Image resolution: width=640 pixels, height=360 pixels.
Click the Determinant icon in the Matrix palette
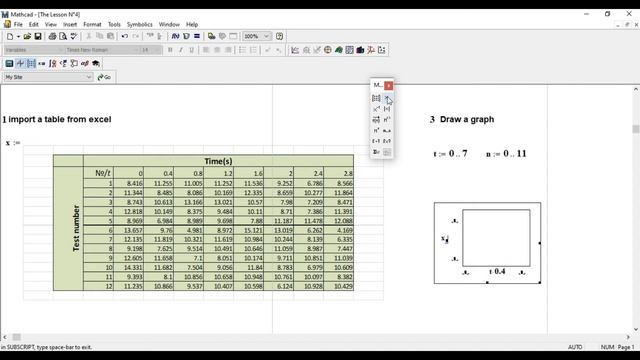click(387, 109)
